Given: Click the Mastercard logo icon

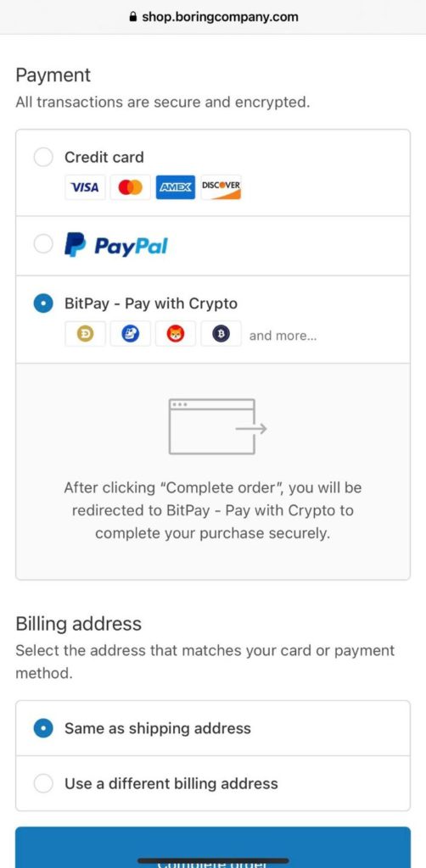Looking at the screenshot, I should (130, 187).
